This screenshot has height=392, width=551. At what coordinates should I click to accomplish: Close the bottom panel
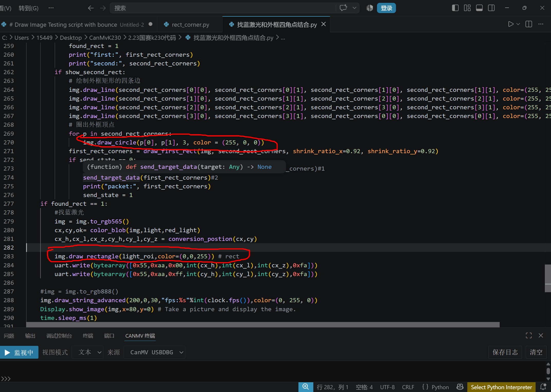click(x=541, y=336)
